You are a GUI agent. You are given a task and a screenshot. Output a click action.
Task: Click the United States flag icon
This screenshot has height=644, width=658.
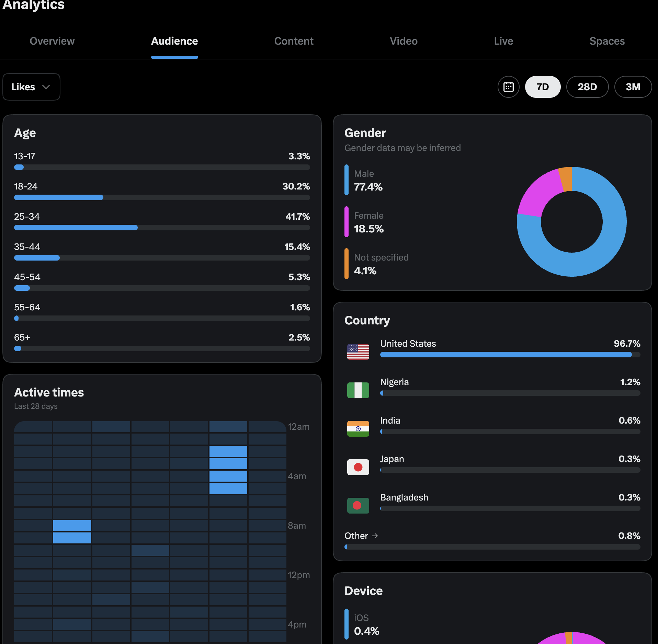358,352
